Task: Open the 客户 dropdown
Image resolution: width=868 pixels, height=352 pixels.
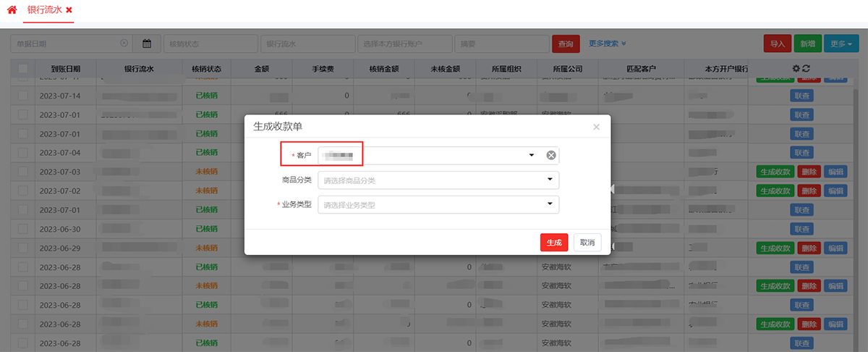Action: (531, 155)
